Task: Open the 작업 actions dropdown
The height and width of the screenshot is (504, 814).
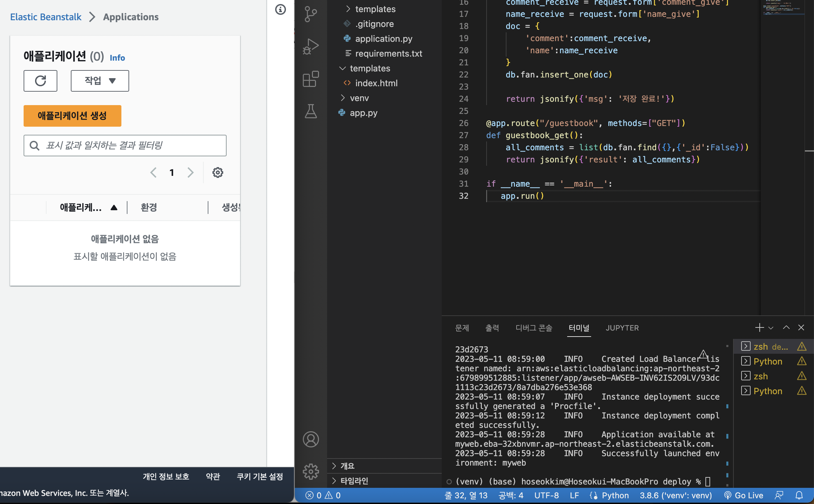Action: click(100, 81)
